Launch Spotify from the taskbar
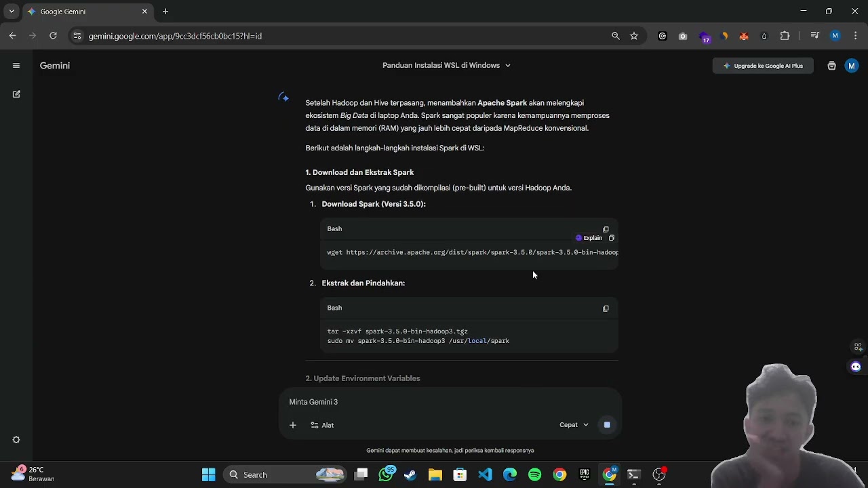Screen dimensions: 868x488 [534, 474]
